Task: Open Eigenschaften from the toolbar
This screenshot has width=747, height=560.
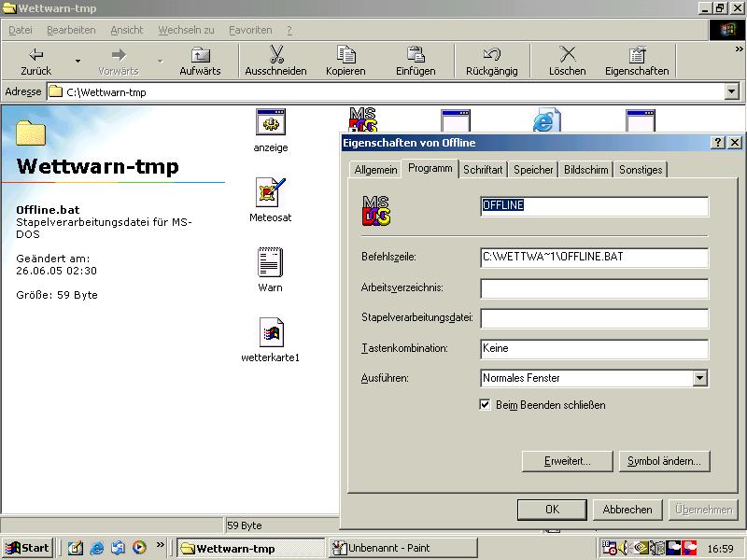Action: pyautogui.click(x=637, y=55)
